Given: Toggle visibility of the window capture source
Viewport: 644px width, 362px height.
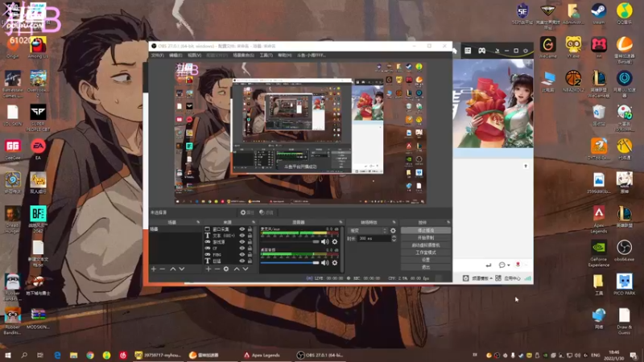Looking at the screenshot, I should point(242,229).
